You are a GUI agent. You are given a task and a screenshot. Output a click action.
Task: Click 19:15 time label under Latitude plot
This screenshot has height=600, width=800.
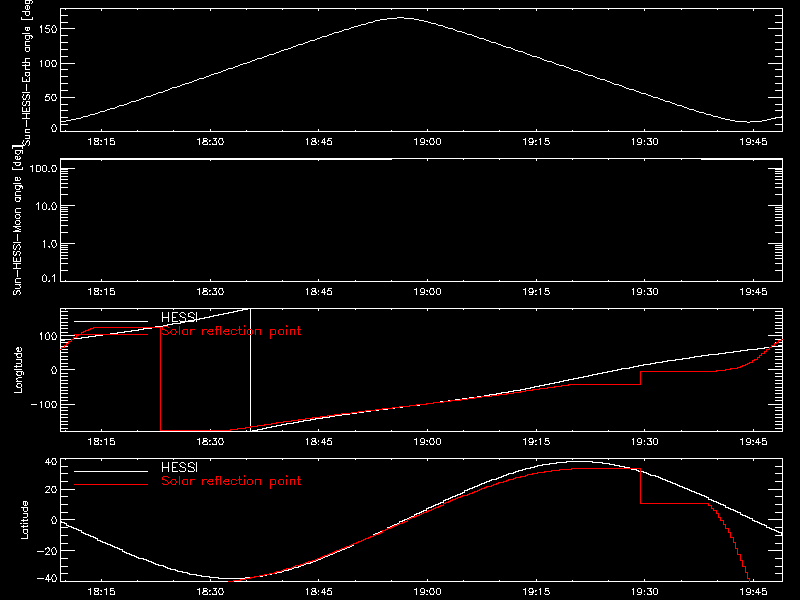(536, 591)
